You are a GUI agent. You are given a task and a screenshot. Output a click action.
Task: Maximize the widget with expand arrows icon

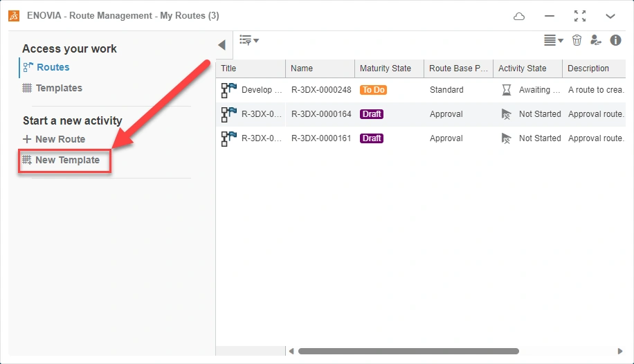(x=580, y=16)
